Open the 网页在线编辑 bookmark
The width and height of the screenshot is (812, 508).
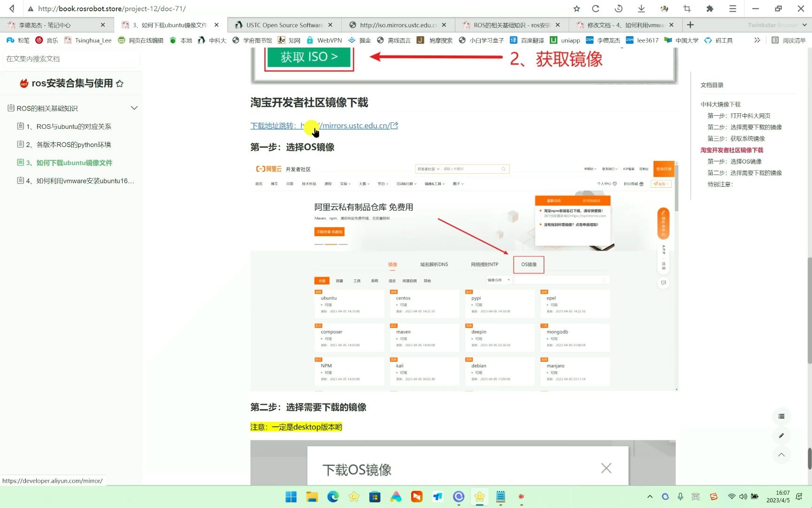(141, 40)
